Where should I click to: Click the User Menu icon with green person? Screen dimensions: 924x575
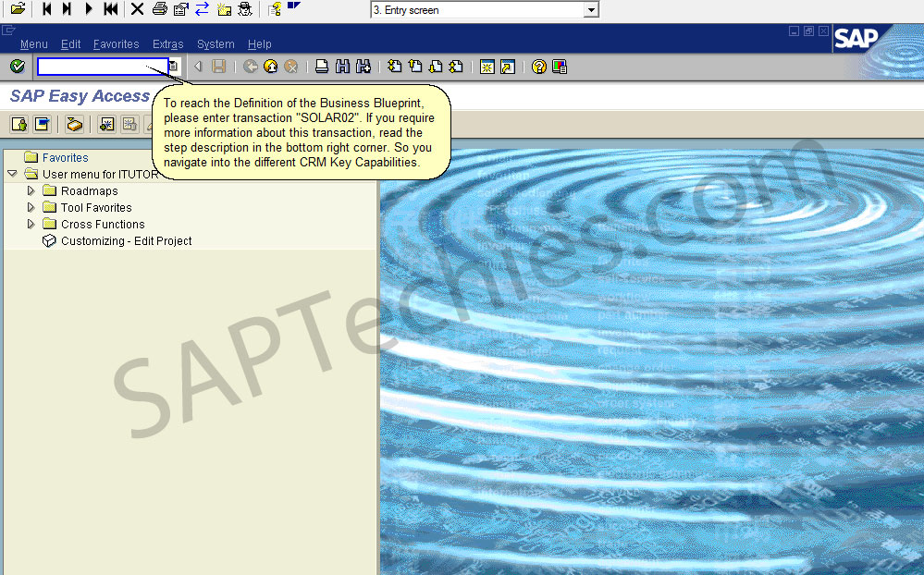tap(19, 124)
